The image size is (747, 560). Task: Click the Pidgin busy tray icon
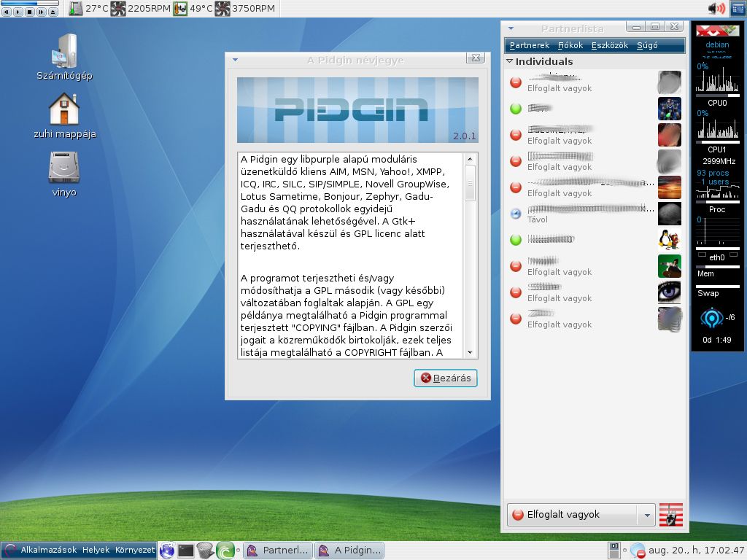(638, 551)
